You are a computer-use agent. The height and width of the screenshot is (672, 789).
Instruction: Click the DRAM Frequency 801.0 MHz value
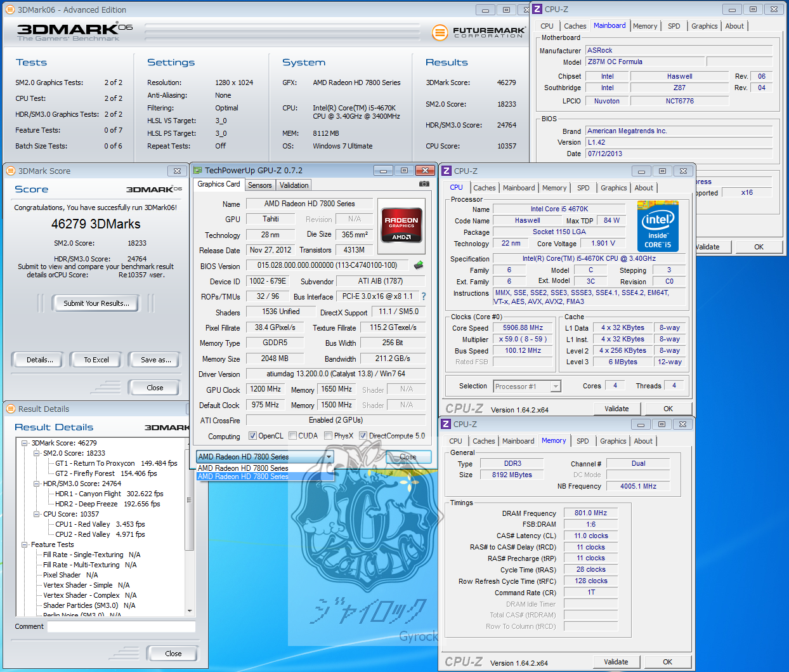(x=590, y=513)
